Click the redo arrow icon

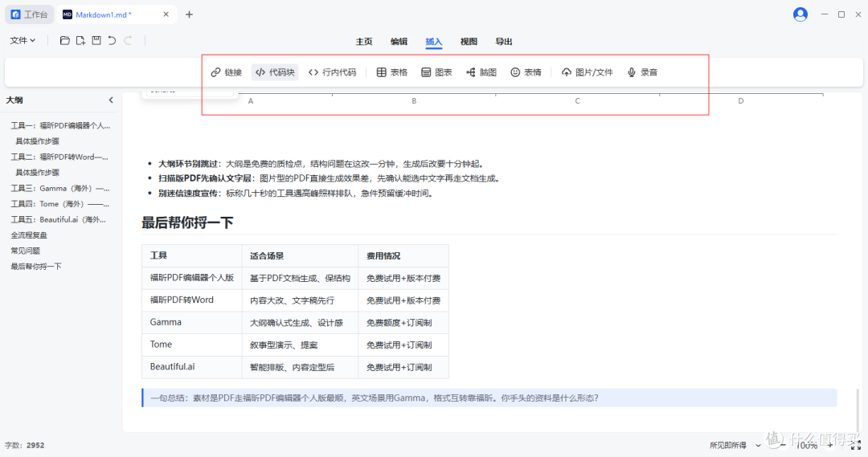[129, 40]
